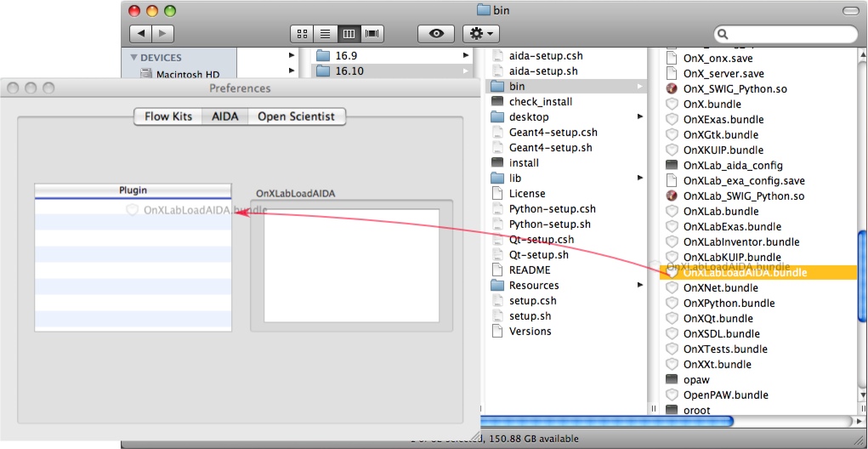Viewport: 868px width, 449px height.
Task: Click the Finder horizontal scrollbar thumb
Action: click(x=607, y=422)
